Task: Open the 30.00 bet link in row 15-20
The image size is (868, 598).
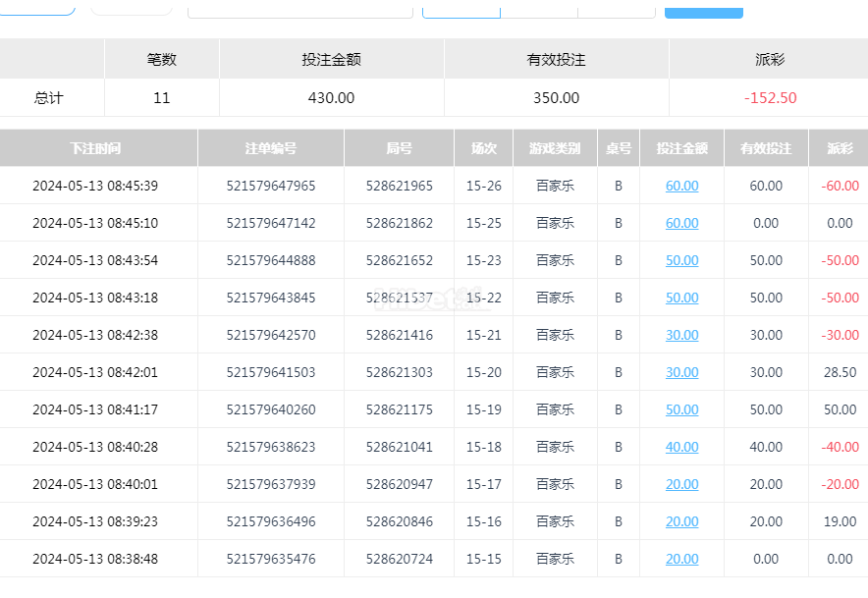Action: pos(682,372)
